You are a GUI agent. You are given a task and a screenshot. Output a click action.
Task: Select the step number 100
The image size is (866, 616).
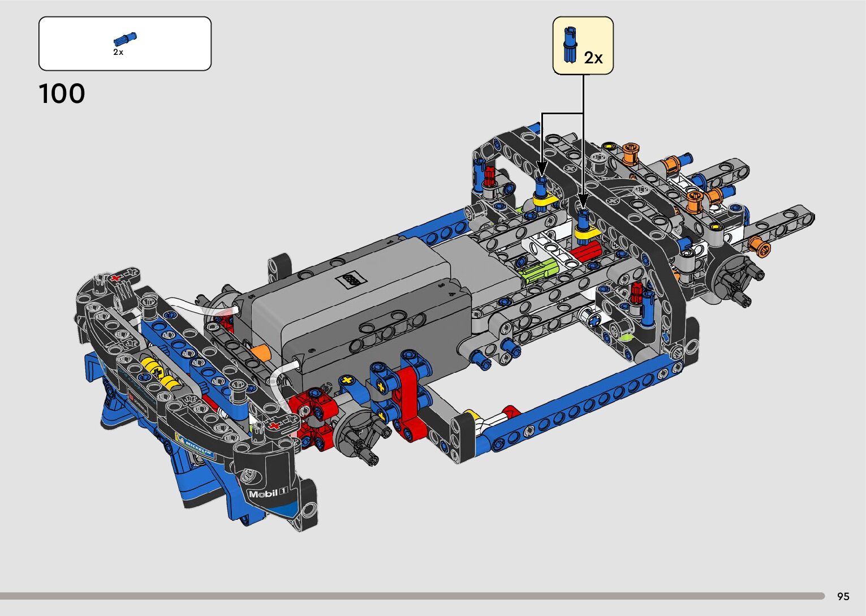point(62,94)
